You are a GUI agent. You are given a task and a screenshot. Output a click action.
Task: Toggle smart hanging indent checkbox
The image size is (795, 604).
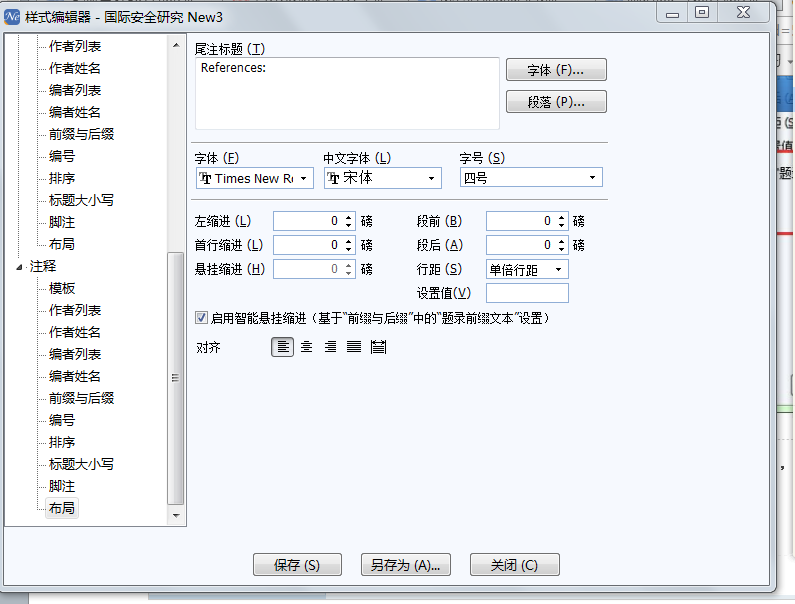tap(201, 318)
